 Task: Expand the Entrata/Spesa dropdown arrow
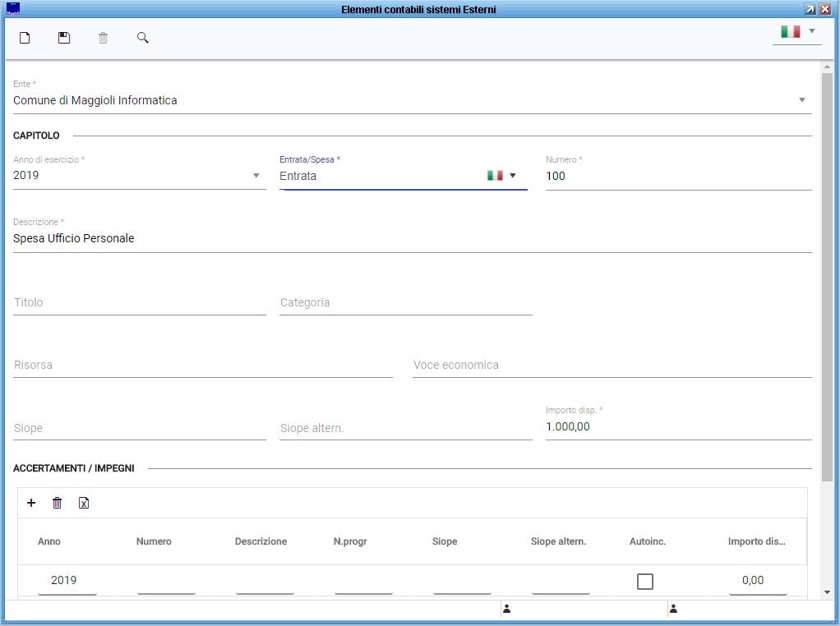513,175
